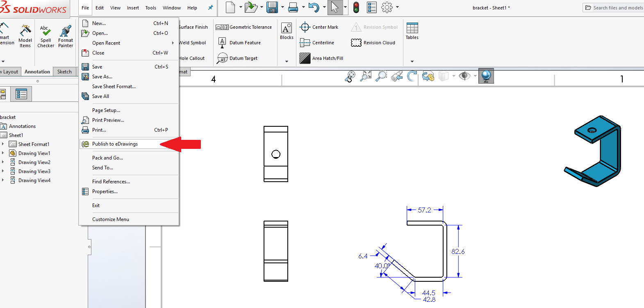Switch to the Annotation tab
This screenshot has width=644, height=308.
point(37,72)
